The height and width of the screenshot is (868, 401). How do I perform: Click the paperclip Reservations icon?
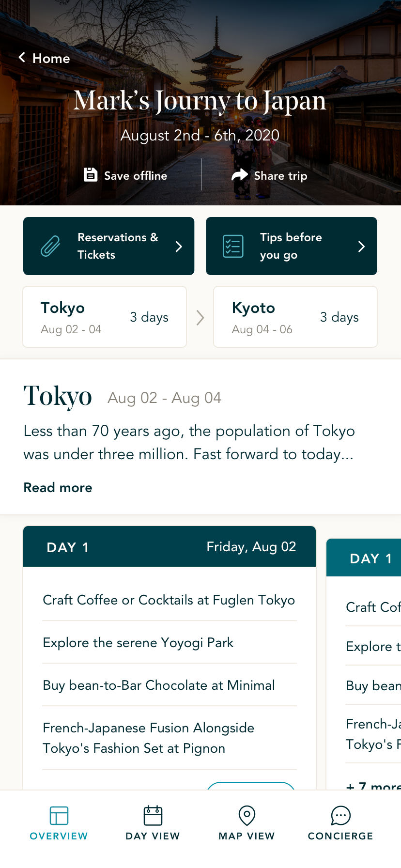(50, 246)
